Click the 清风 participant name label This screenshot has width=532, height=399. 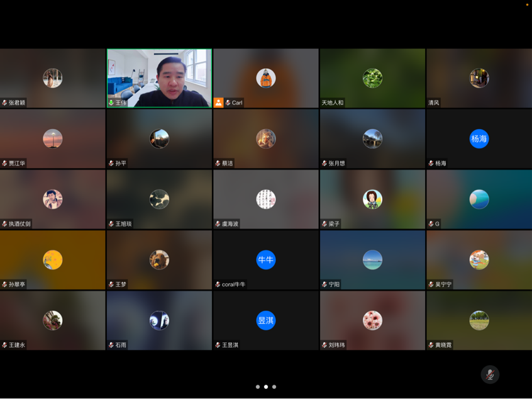click(x=434, y=103)
